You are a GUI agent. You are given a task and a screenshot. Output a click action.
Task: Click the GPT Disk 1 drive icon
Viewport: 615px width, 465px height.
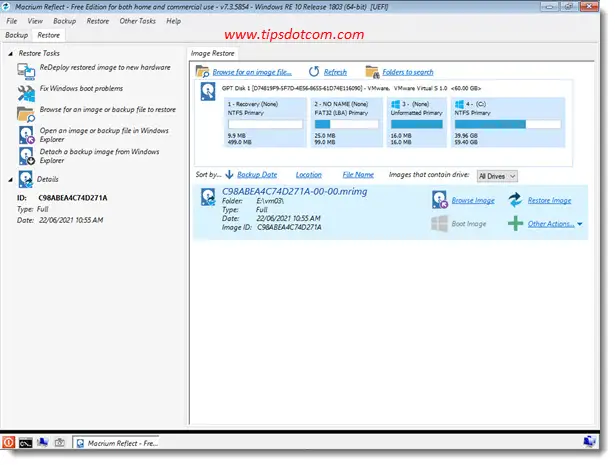(x=207, y=91)
